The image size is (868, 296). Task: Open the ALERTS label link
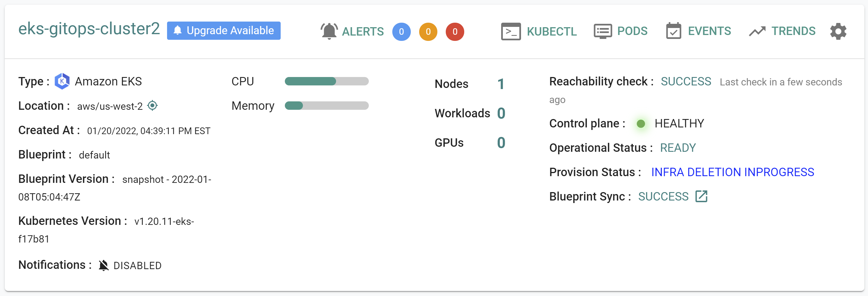pos(363,31)
